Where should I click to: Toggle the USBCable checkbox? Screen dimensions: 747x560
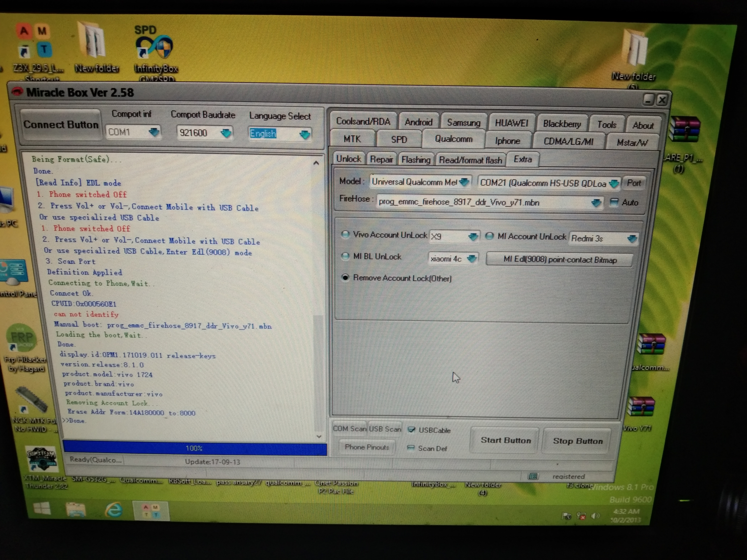411,429
